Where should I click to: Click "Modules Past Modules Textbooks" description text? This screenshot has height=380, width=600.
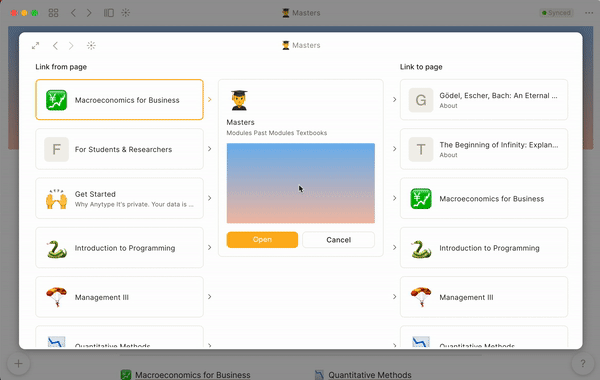[x=277, y=133]
